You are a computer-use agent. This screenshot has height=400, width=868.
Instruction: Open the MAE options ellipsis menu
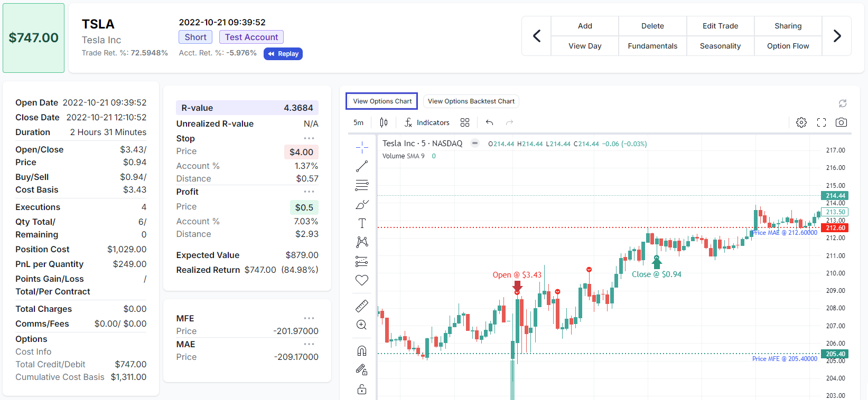tap(309, 344)
